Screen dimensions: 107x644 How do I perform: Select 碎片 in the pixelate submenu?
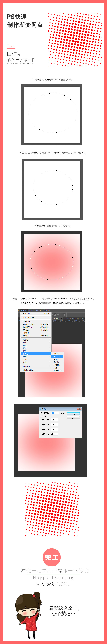point(57,368)
